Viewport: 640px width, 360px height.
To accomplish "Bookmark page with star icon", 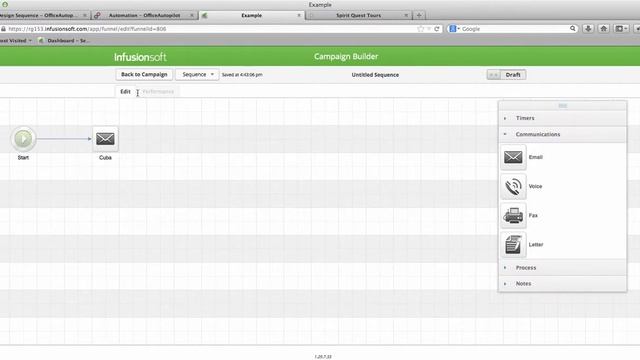I will [x=421, y=29].
